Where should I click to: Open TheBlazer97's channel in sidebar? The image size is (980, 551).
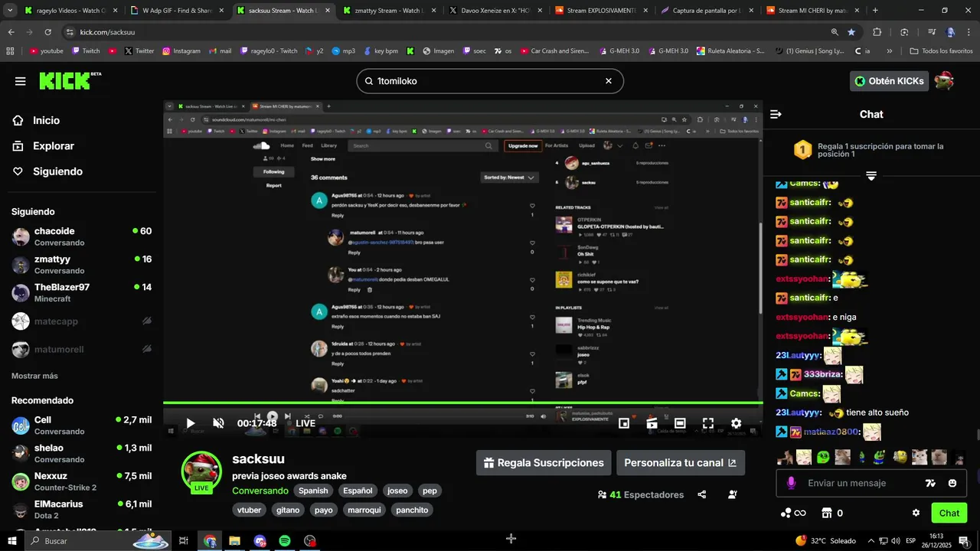click(x=81, y=293)
